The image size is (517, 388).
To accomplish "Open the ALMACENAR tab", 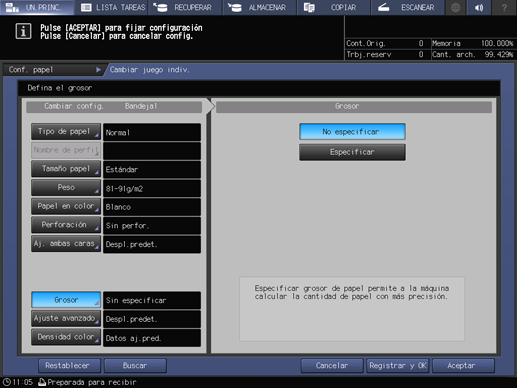I will tap(260, 7).
